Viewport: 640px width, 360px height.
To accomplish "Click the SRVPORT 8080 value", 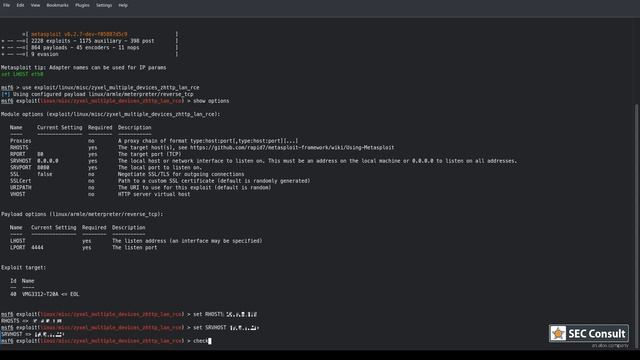I will click(43, 167).
